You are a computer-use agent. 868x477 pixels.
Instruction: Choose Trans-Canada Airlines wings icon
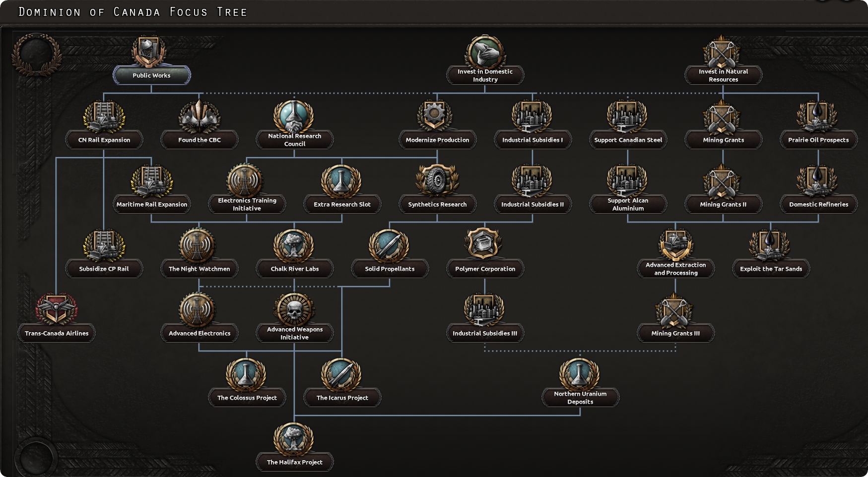click(57, 309)
